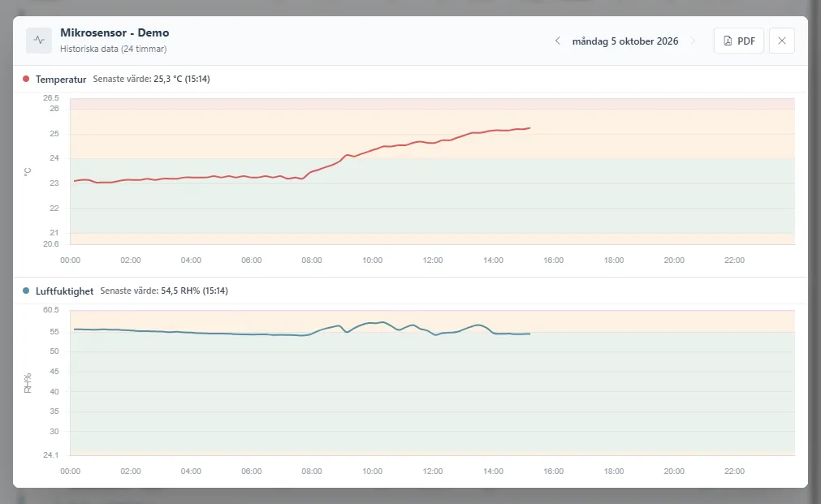
Task: Select the Temperatur chart heading
Action: click(x=61, y=79)
